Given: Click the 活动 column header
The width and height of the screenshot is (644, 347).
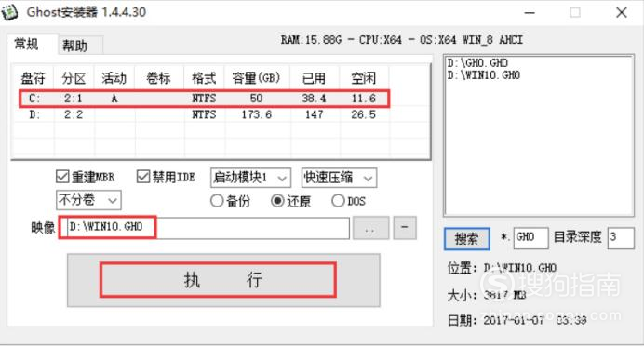Looking at the screenshot, I should pos(114,78).
